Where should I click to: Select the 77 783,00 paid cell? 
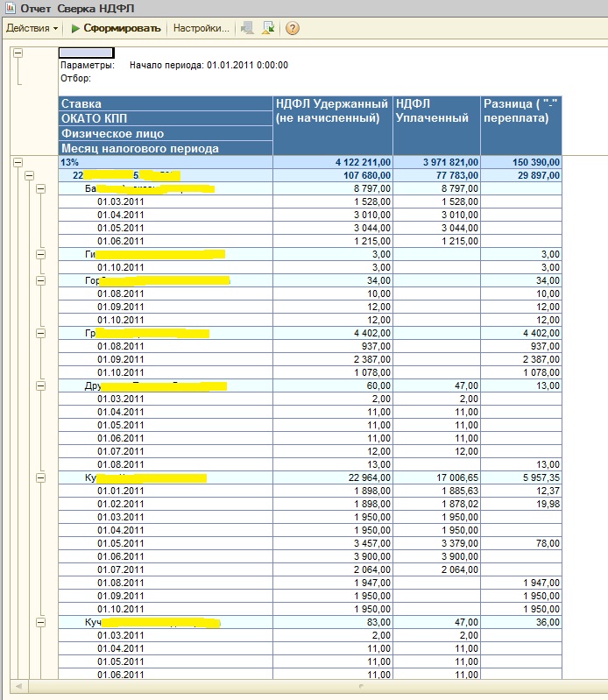tap(436, 175)
